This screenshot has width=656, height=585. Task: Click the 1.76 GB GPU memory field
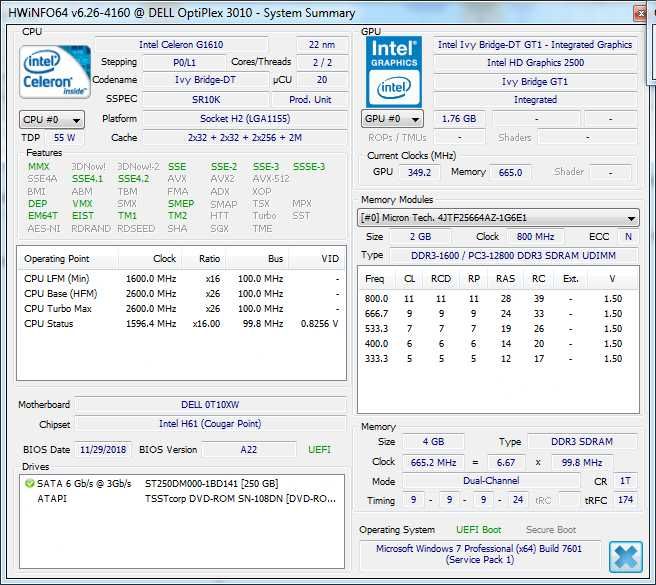[x=459, y=118]
